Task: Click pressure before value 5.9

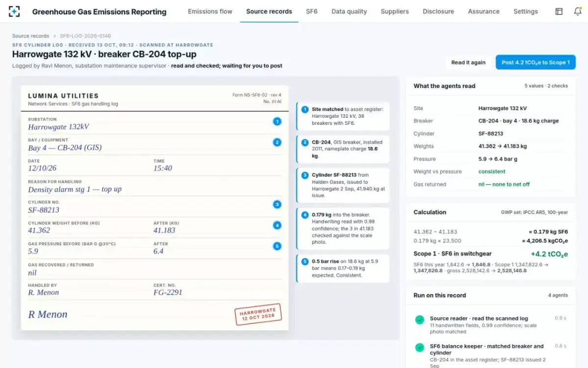Action: (x=33, y=251)
